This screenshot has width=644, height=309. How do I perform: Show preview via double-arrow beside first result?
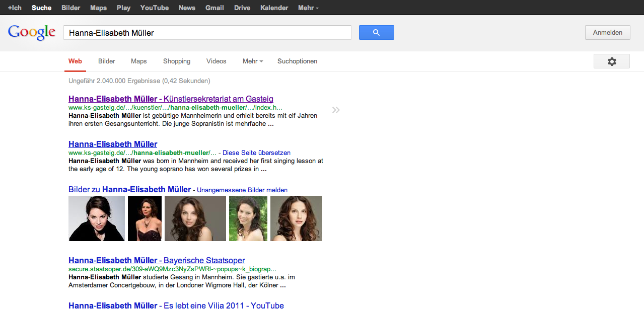click(x=336, y=110)
